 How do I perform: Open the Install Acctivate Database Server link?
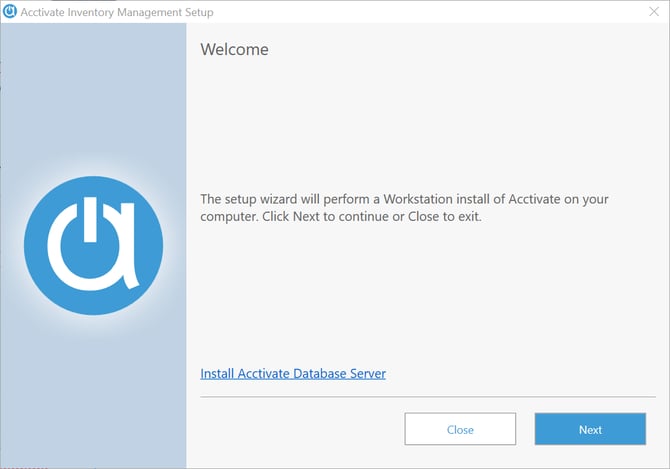pos(293,374)
